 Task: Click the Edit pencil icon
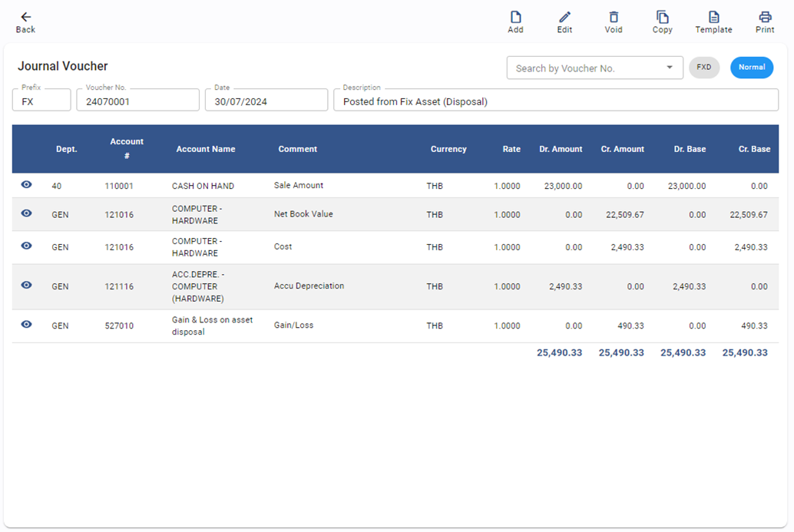(x=564, y=17)
